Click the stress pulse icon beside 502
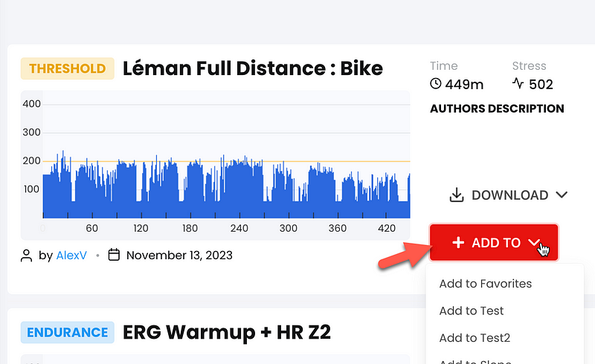The height and width of the screenshot is (364, 595). coord(518,83)
